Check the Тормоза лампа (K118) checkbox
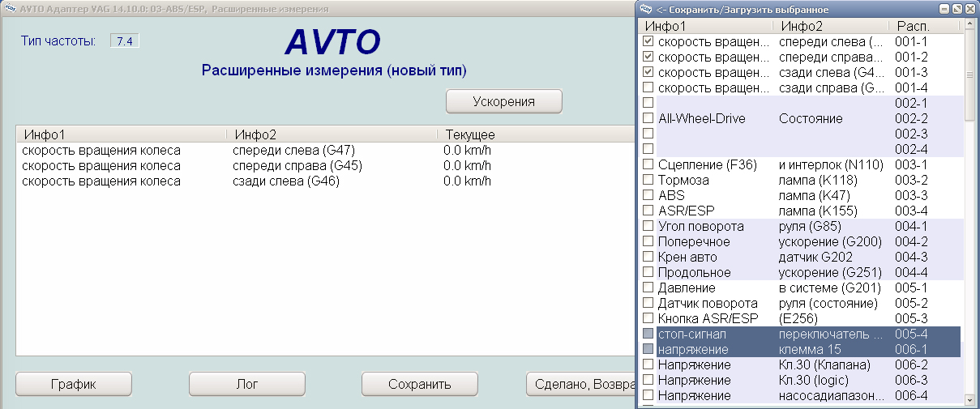 tap(648, 180)
